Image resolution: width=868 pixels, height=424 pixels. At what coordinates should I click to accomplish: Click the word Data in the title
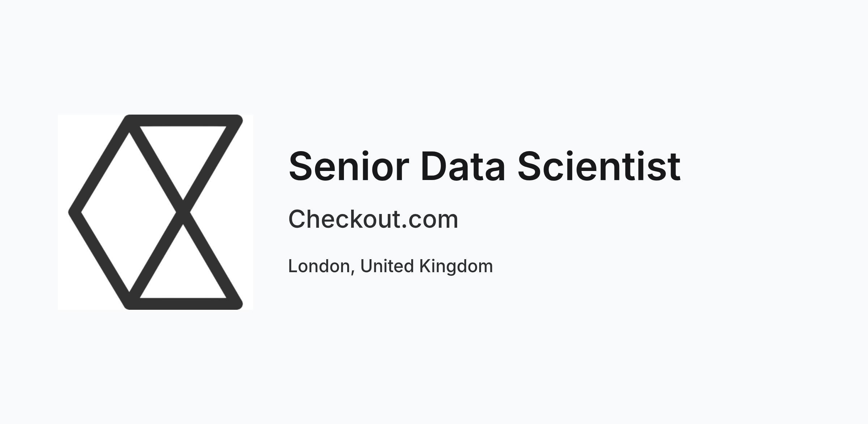(x=463, y=166)
